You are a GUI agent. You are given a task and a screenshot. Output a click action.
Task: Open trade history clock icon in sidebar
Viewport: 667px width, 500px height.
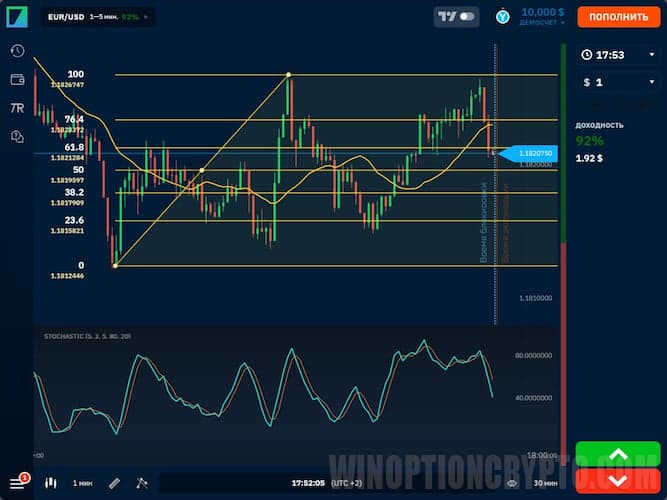coord(17,51)
